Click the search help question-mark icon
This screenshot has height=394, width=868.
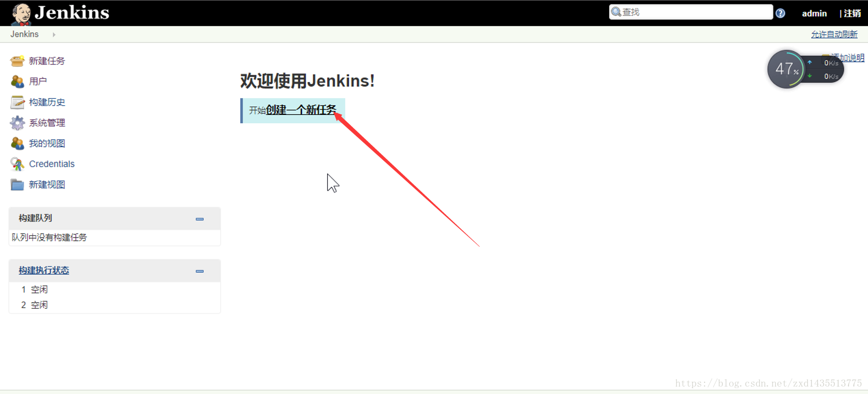pos(780,13)
